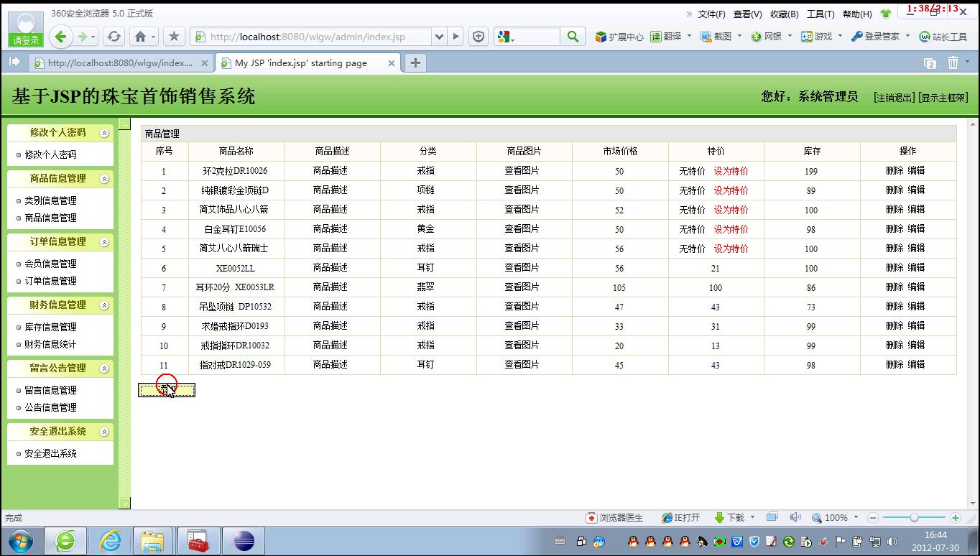Open 类别信息管理 in sidebar
The height and width of the screenshot is (556, 980).
(50, 200)
